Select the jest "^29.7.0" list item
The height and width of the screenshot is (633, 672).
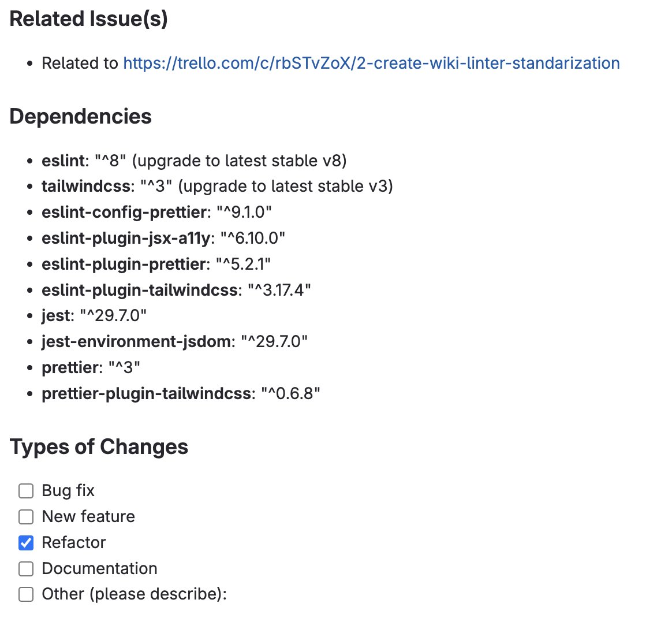pos(94,316)
